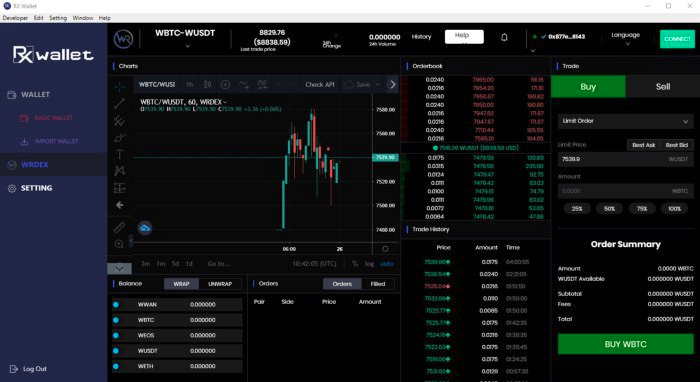Viewport: 700px width, 382px height.
Task: Toggle percent scale on chart
Action: coord(355,264)
